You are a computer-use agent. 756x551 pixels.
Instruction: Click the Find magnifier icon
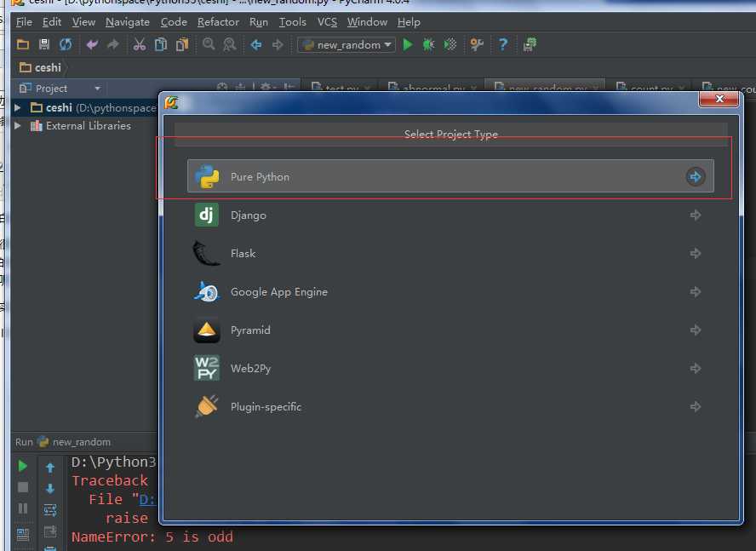point(209,45)
